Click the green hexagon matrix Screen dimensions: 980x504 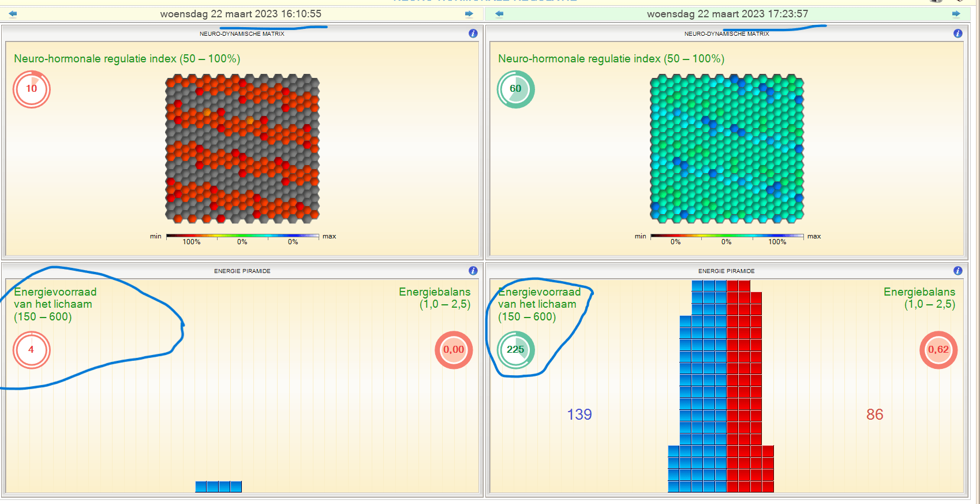[727, 148]
